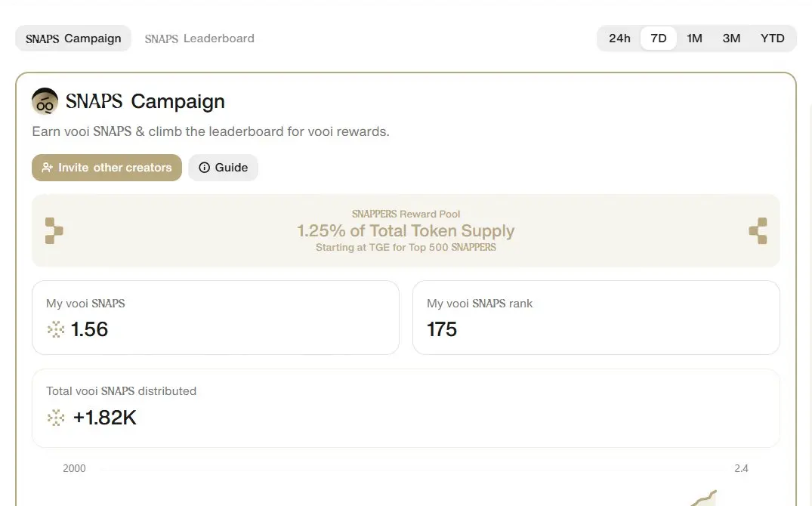
Task: Select the 1M time range
Action: click(x=694, y=39)
